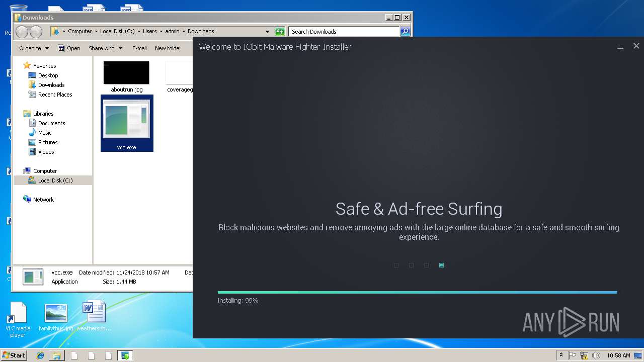Expand the arrow after Local Disk (C:) breadcrumb
The width and height of the screenshot is (644, 362).
point(139,31)
